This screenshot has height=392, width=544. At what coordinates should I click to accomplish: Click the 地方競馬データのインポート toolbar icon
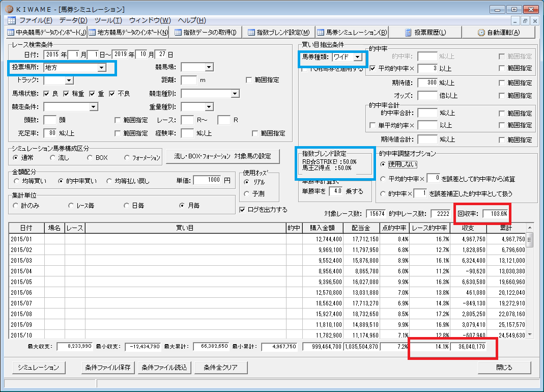92,32
